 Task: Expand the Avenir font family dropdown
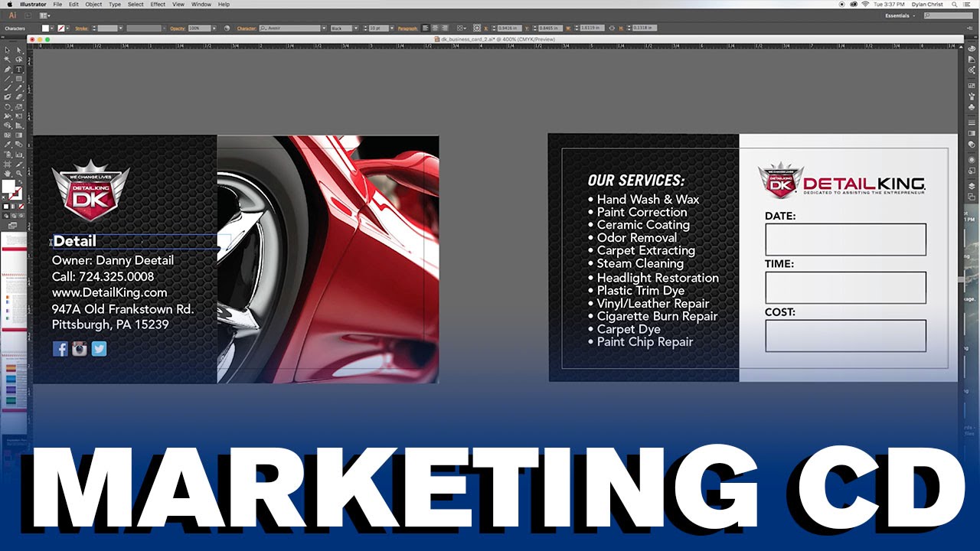325,28
